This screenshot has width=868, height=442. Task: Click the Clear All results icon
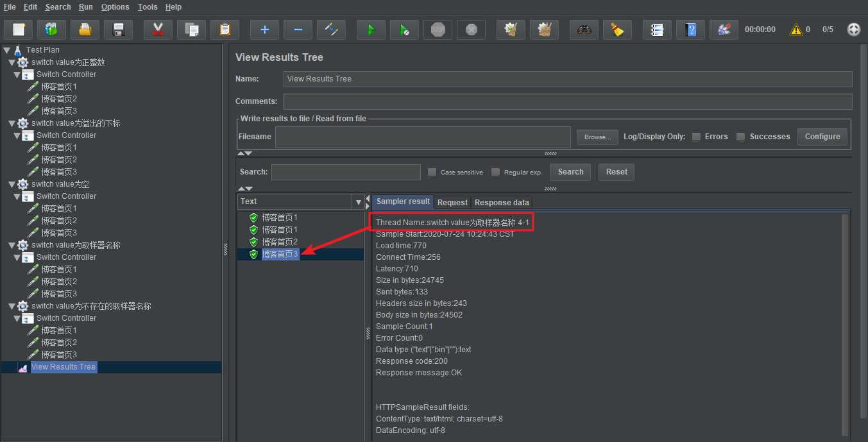544,30
